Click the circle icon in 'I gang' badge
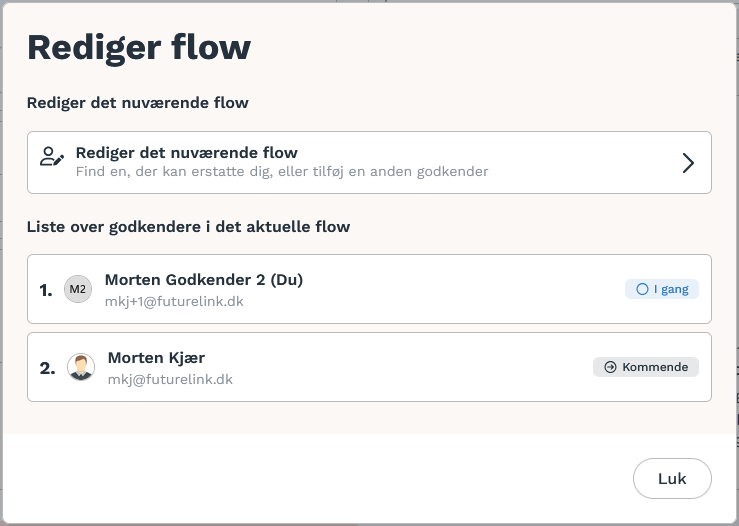The image size is (739, 526). click(x=642, y=289)
